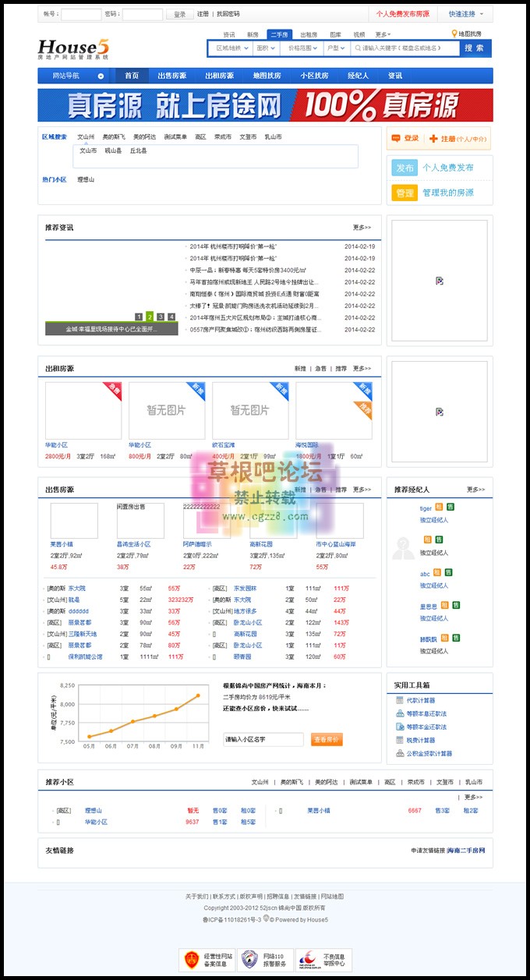Viewport: 530px width, 980px height.
Task: Click the 帐号 input field
Action: 81,14
